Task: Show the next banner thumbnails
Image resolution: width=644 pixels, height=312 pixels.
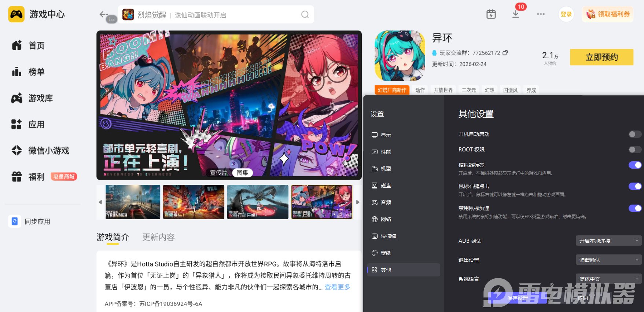Action: tap(358, 202)
